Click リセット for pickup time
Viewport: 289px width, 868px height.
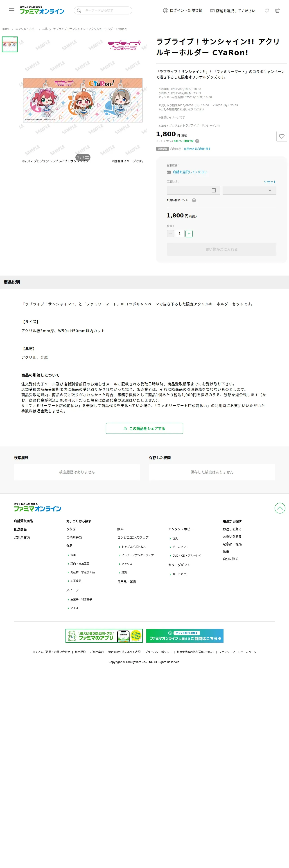tap(270, 182)
